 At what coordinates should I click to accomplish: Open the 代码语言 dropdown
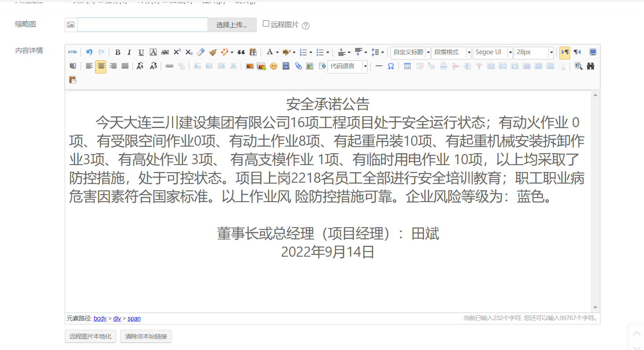pyautogui.click(x=348, y=66)
